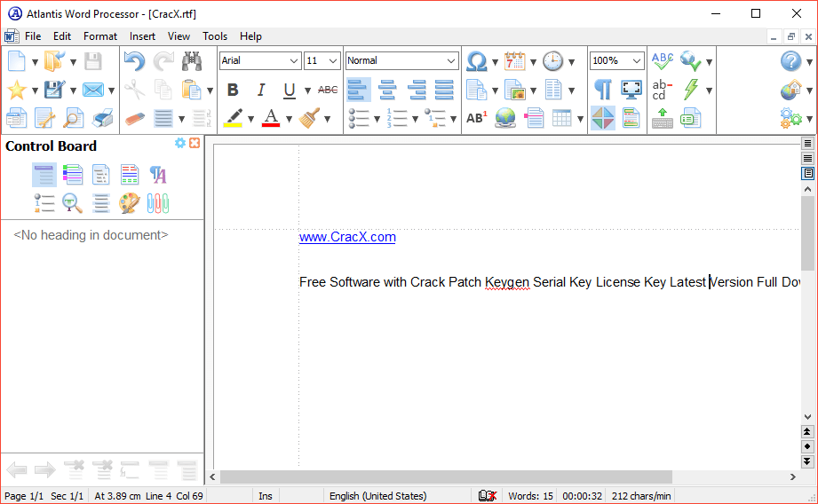
Task: Click the green lightning bolt icon
Action: [691, 90]
